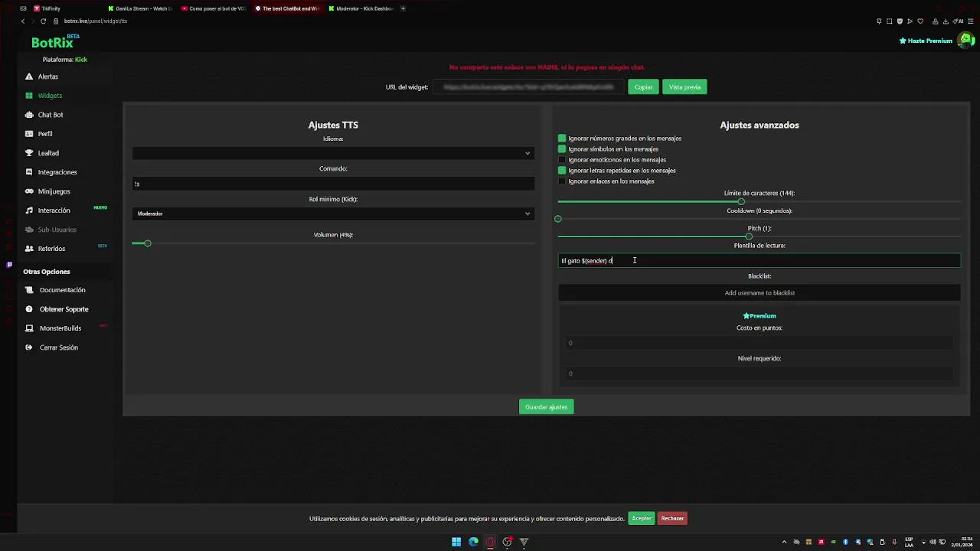Open the Sub-Usuarios menu item
Image resolution: width=980 pixels, height=551 pixels.
57,230
